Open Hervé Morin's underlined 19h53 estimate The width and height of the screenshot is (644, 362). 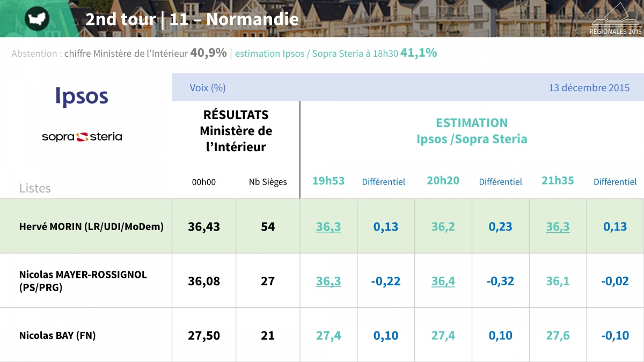coord(328,227)
